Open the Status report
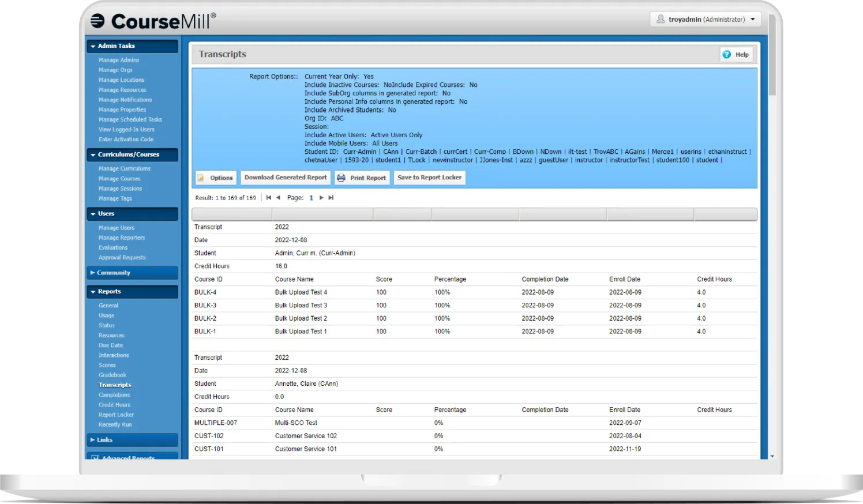863x504 pixels. pyautogui.click(x=107, y=325)
